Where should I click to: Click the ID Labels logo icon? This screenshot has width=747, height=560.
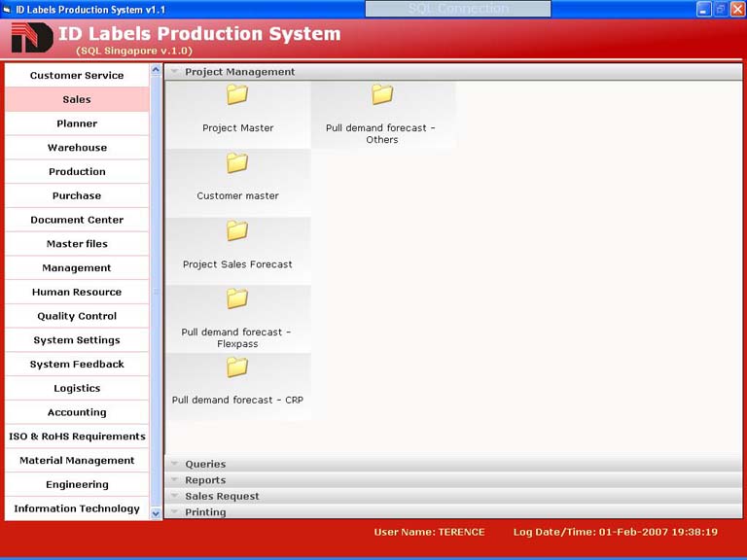tap(31, 39)
